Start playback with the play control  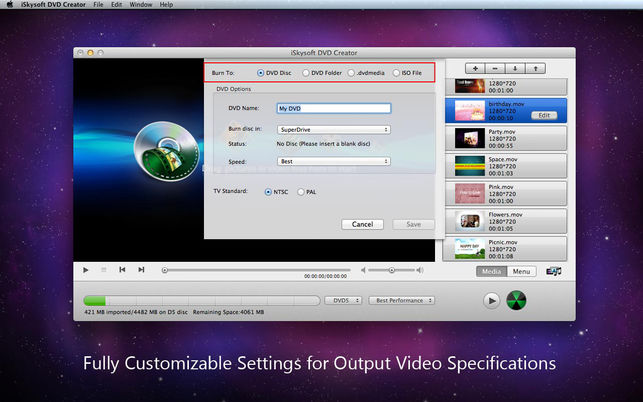coord(85,270)
